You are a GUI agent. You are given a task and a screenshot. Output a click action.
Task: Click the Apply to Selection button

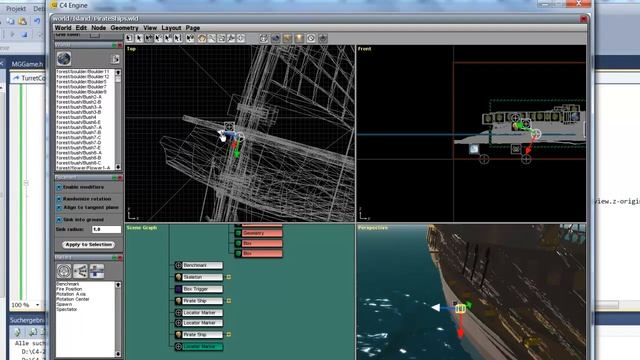(x=89, y=244)
